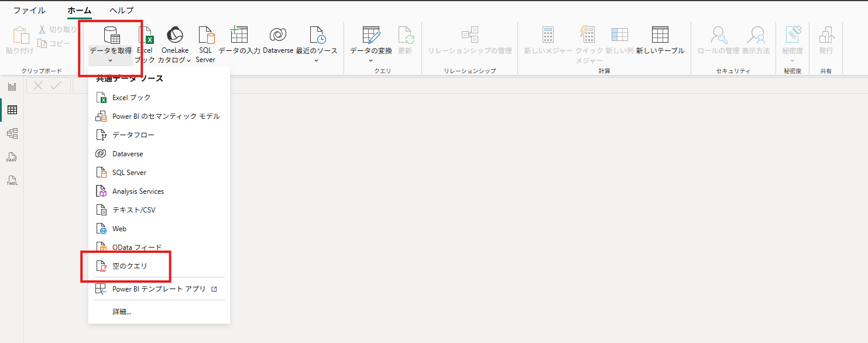Click the データの入力 table icon
This screenshot has width=868, height=343.
(x=239, y=35)
